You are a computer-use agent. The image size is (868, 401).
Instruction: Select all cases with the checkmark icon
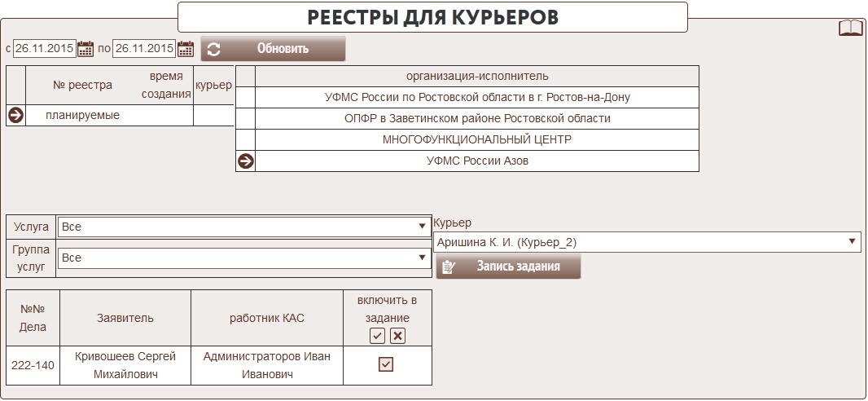click(x=377, y=336)
